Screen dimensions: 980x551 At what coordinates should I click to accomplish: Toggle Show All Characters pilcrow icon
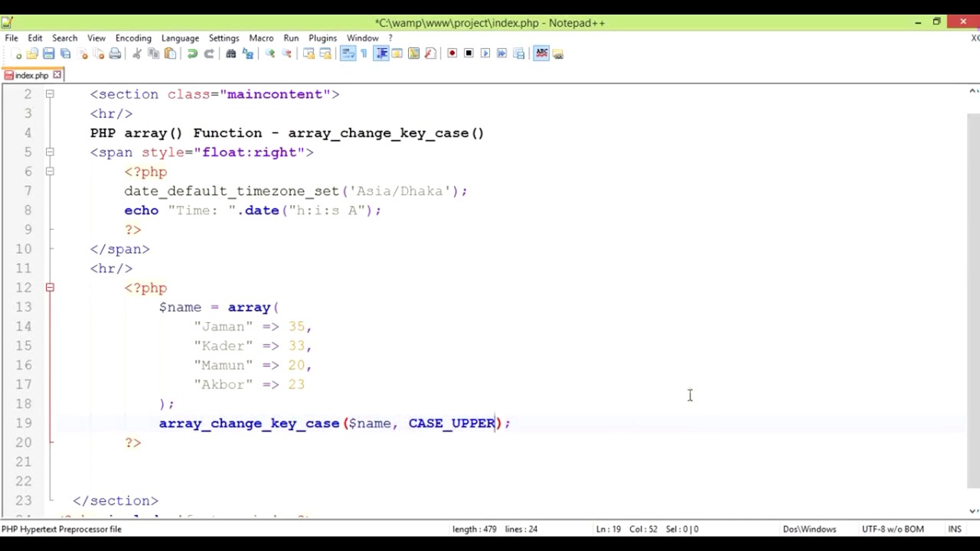[x=364, y=54]
